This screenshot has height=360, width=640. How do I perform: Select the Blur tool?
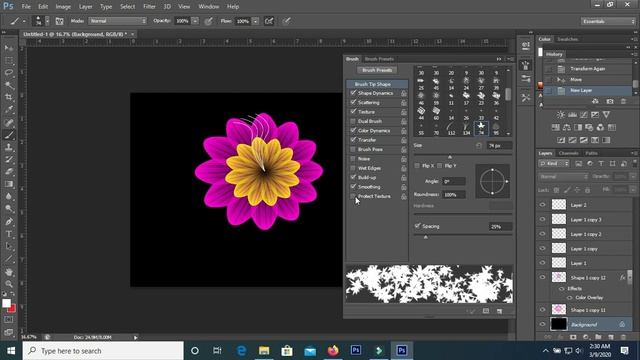(9, 196)
